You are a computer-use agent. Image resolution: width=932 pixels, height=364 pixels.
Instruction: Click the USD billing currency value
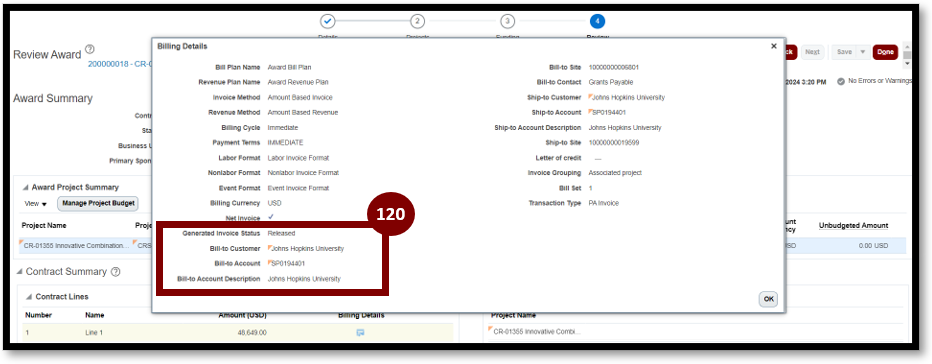point(275,203)
